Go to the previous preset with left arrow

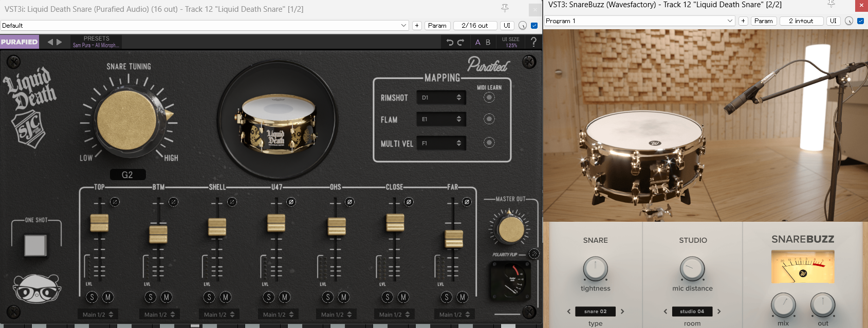(50, 42)
